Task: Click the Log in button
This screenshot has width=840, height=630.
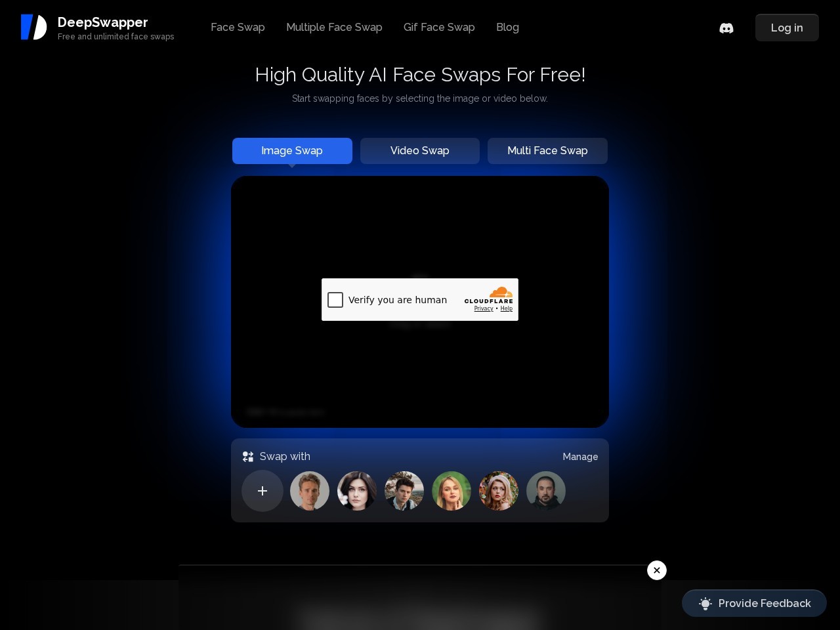Action: tap(787, 28)
